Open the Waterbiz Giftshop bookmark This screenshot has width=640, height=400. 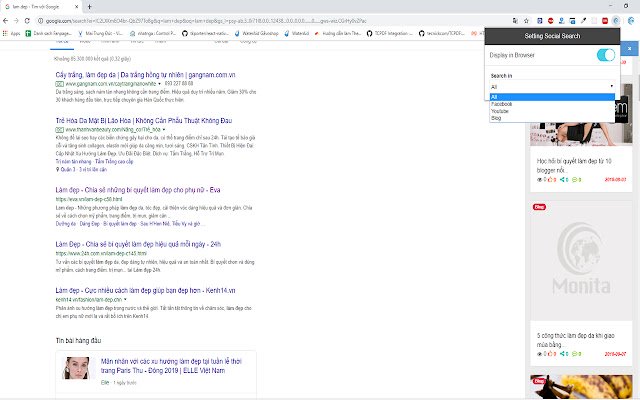point(257,33)
